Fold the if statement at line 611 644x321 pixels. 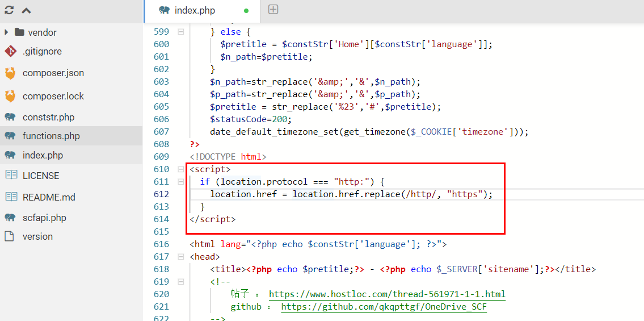(x=181, y=182)
